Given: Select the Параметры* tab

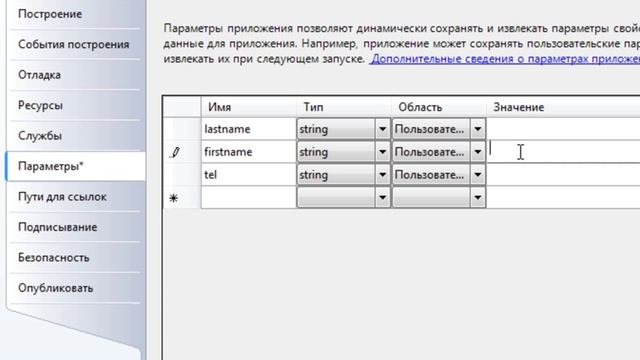Looking at the screenshot, I should click(x=76, y=166).
